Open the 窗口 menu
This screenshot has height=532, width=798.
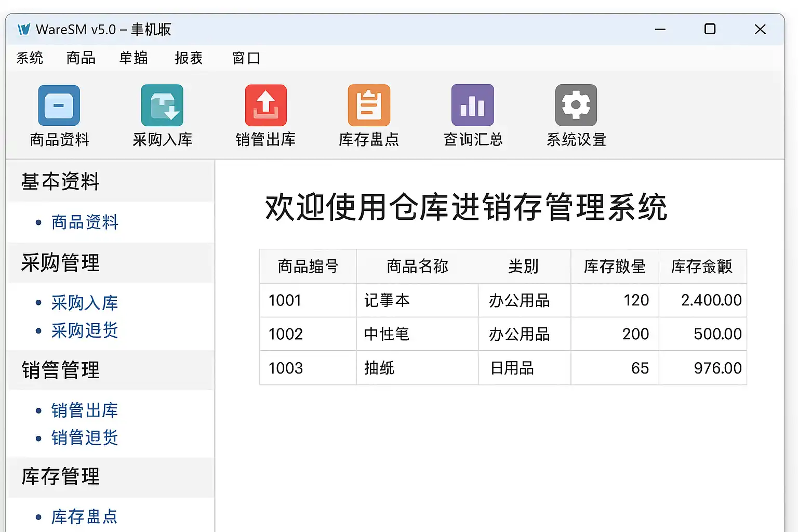coord(246,58)
